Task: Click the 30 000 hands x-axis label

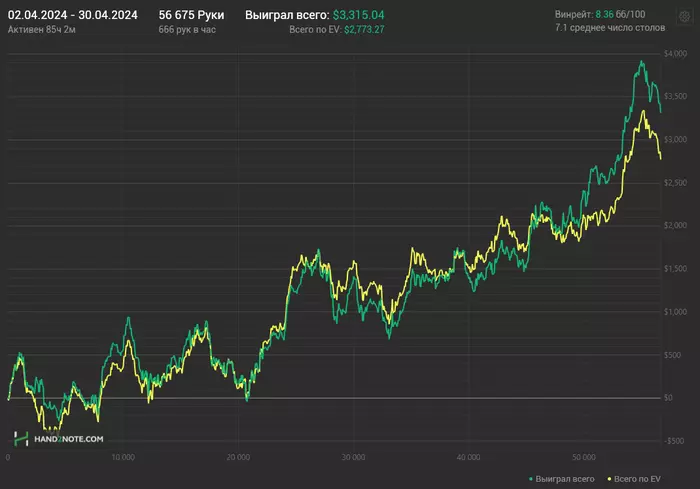Action: 351,457
